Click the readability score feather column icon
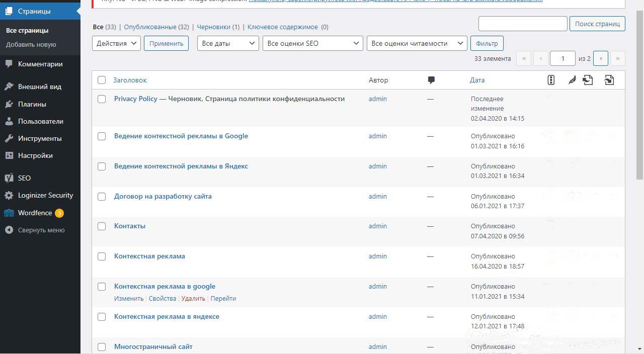This screenshot has height=354, width=644. tap(572, 80)
